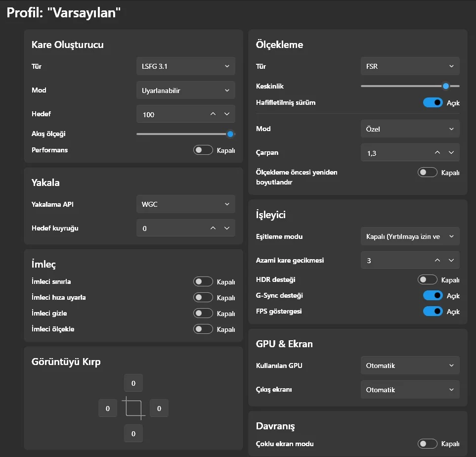
Task: Decrease the Hedef value with down arrow
Action: (x=227, y=114)
